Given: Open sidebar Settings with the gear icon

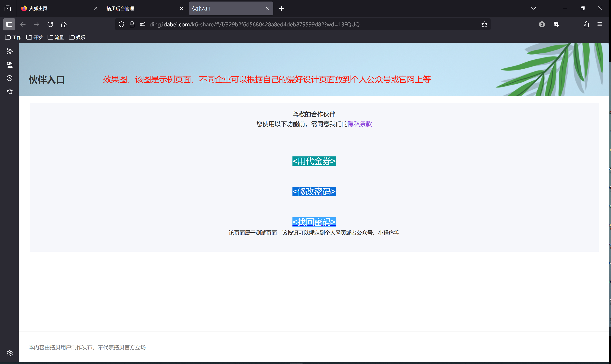Looking at the screenshot, I should click(9, 353).
